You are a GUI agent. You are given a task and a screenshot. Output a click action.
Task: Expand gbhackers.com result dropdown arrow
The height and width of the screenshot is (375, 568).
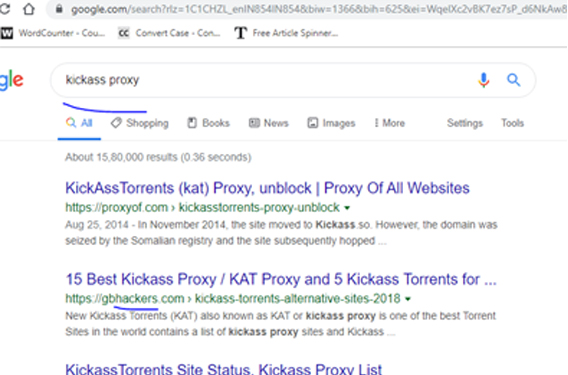(x=408, y=299)
